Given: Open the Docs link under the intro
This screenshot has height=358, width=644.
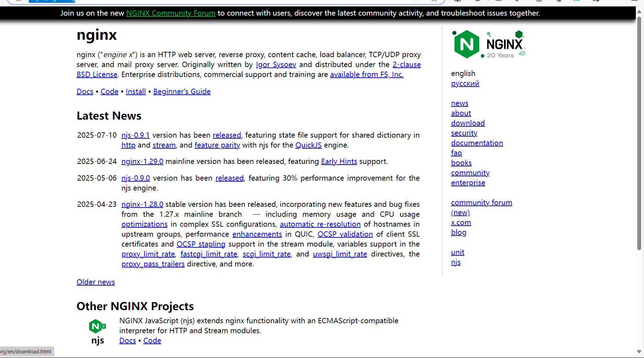Looking at the screenshot, I should 85,92.
